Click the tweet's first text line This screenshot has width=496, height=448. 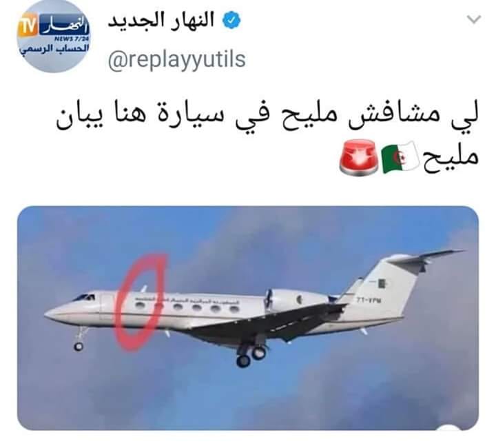pyautogui.click(x=267, y=116)
